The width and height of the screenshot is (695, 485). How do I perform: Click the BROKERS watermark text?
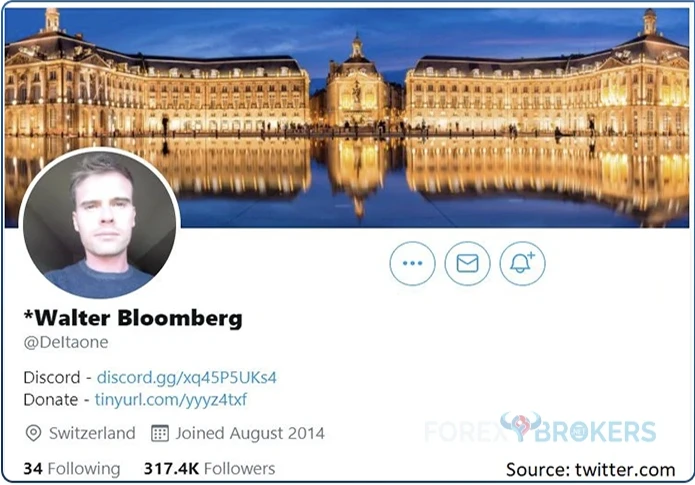(595, 432)
